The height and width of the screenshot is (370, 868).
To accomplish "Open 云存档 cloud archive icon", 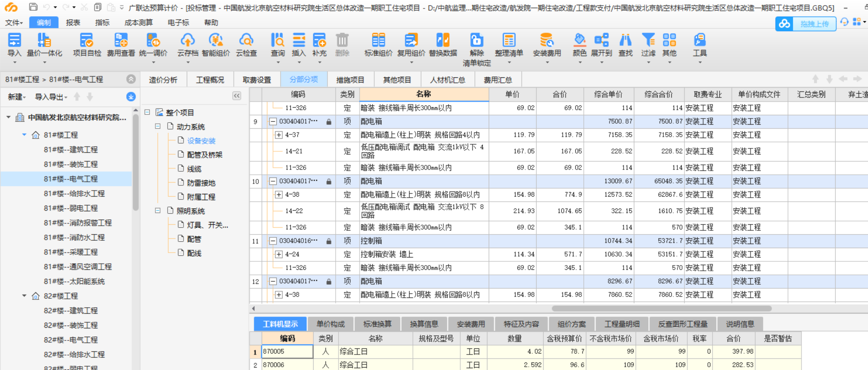I will click(x=187, y=40).
